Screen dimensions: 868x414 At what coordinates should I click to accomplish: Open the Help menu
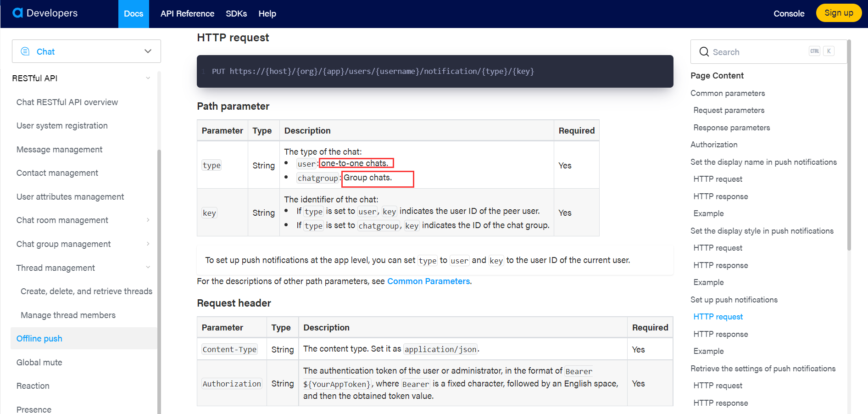click(x=267, y=13)
